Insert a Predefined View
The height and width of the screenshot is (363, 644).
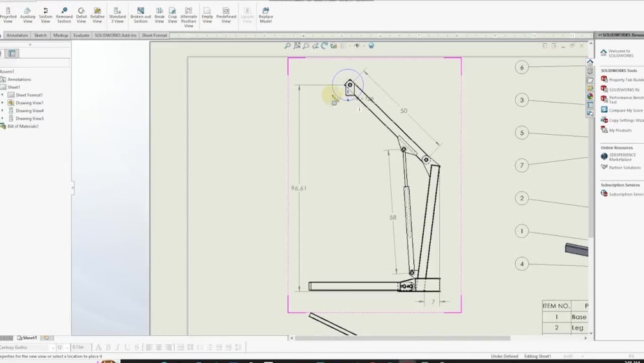(226, 15)
